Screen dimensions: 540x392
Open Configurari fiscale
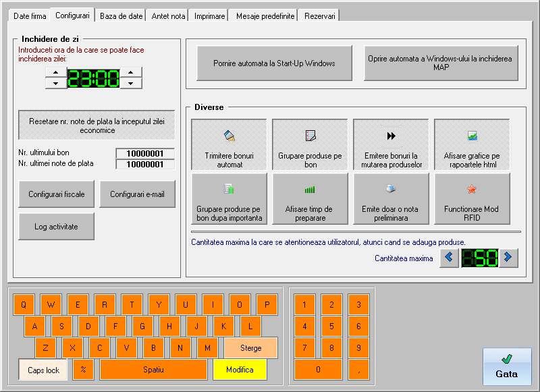pyautogui.click(x=57, y=194)
